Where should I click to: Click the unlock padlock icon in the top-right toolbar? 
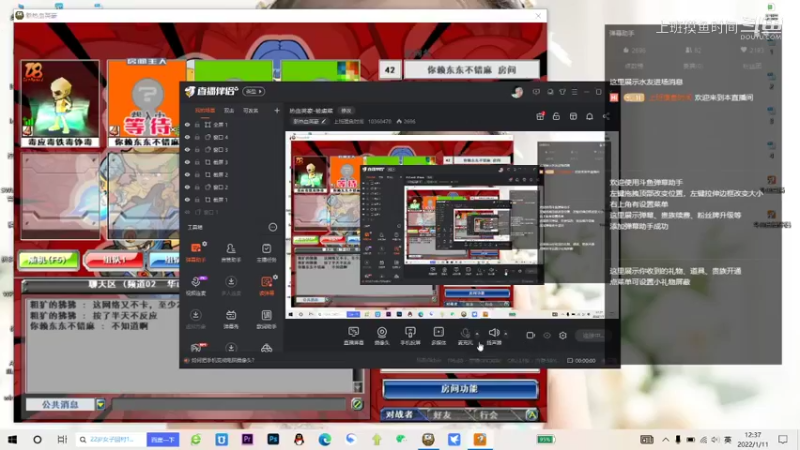pyautogui.click(x=556, y=116)
